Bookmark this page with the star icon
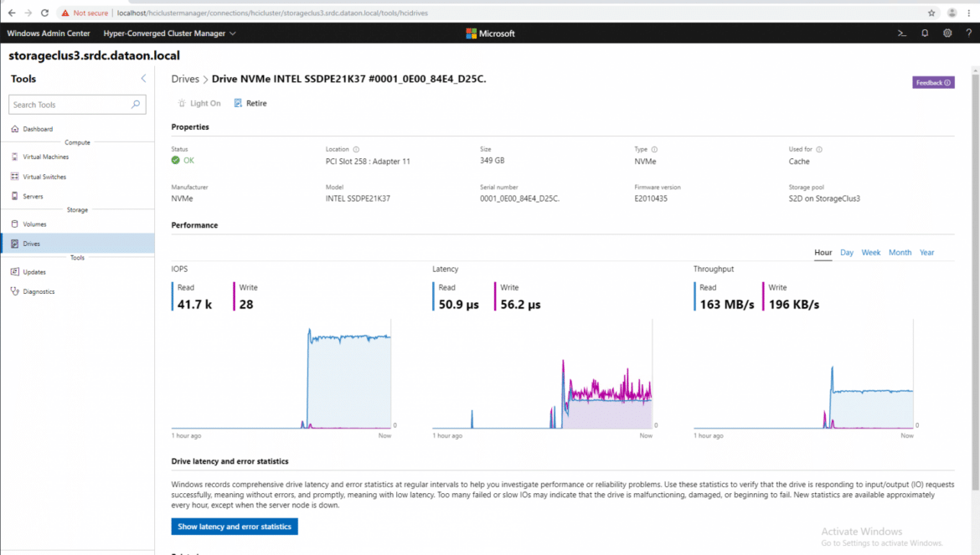Screen dimensions: 980x555 coord(931,13)
